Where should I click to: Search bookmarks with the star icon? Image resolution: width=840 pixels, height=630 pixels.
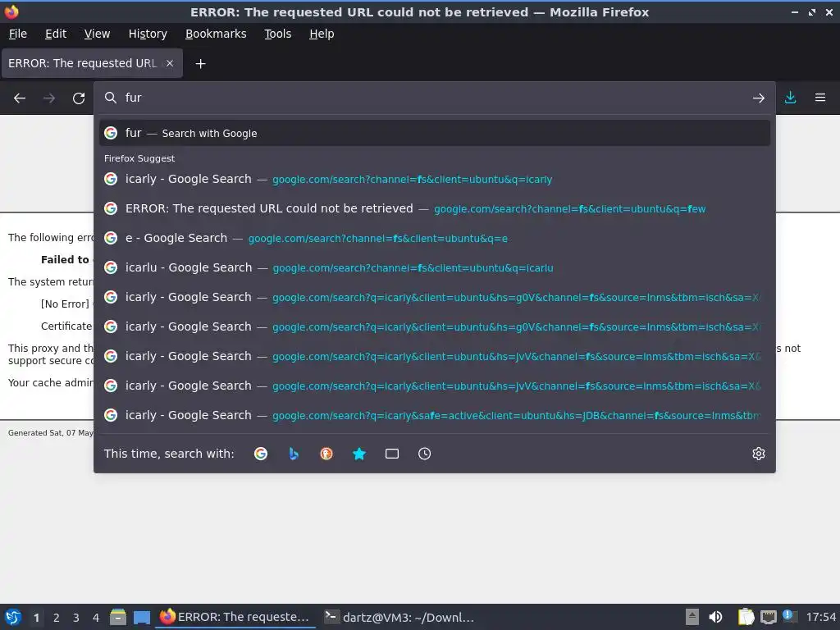pyautogui.click(x=359, y=454)
